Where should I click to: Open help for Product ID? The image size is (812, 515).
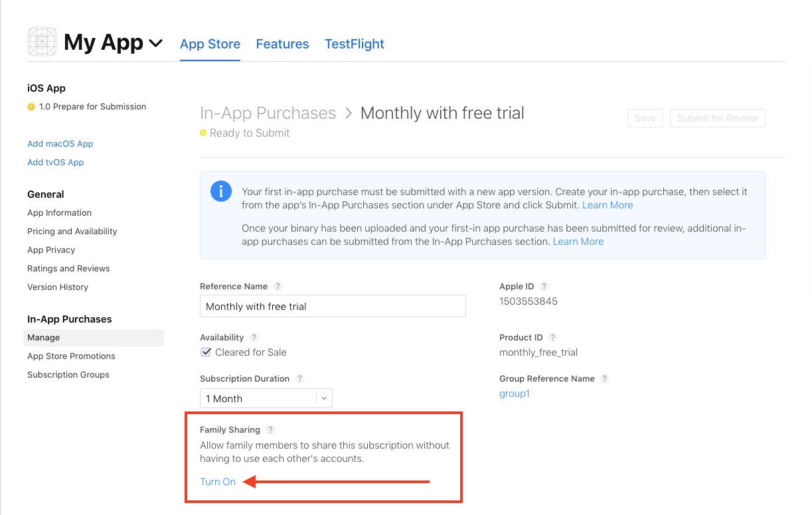pos(552,337)
